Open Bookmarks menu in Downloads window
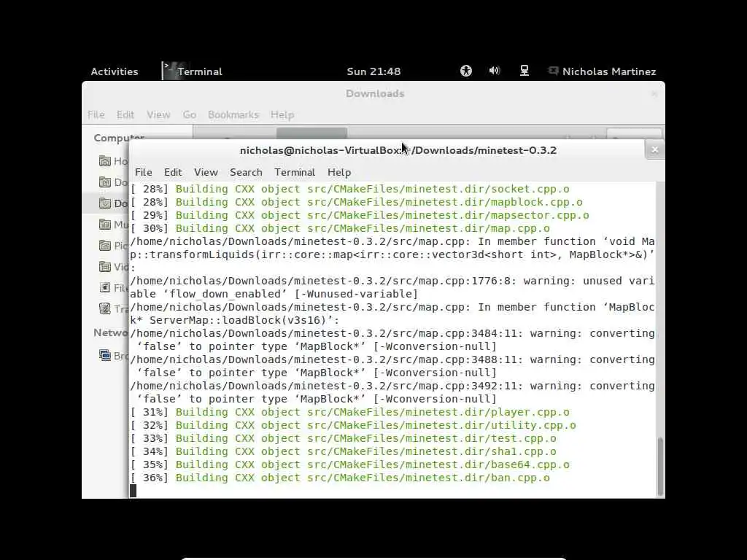 (233, 114)
